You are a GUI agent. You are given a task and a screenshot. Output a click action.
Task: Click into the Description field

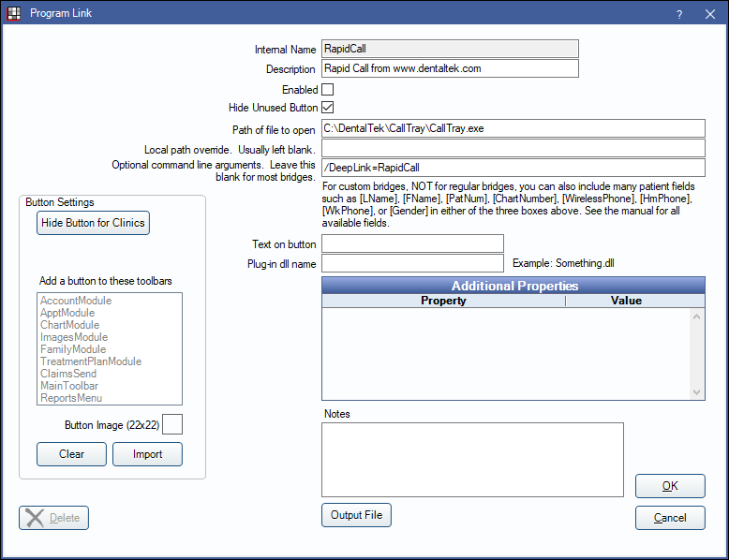tap(450, 68)
